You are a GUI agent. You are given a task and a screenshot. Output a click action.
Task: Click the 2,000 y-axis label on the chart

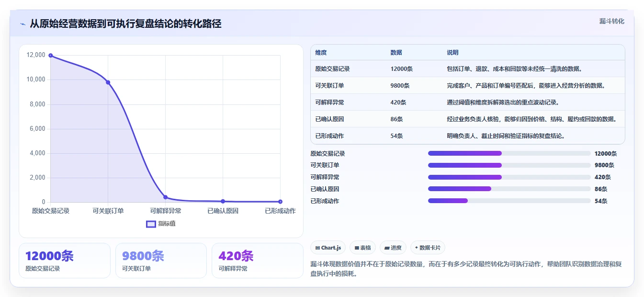(38, 177)
